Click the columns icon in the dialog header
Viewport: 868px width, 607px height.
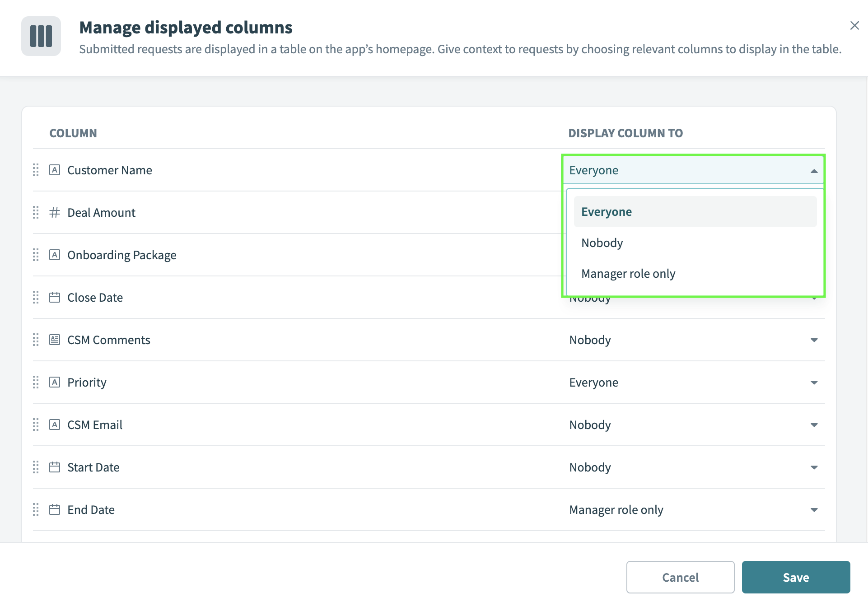coord(41,36)
